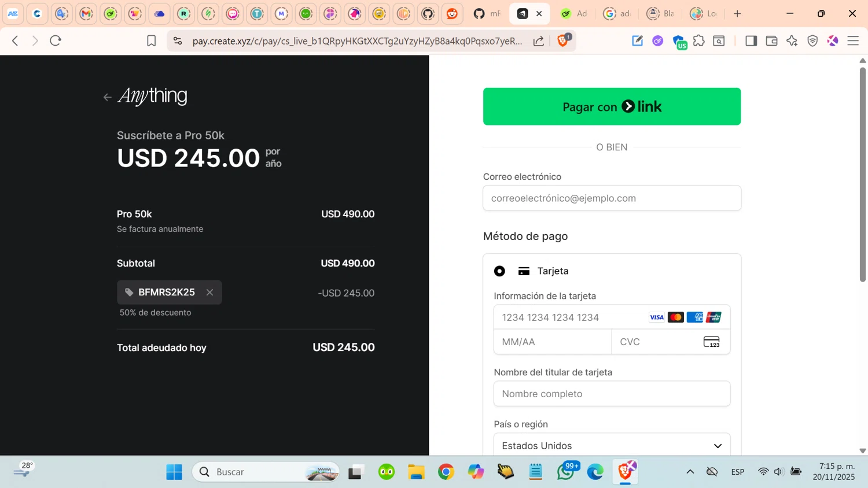868x488 pixels.
Task: Focus the MM/AA expiry field
Action: tap(553, 342)
